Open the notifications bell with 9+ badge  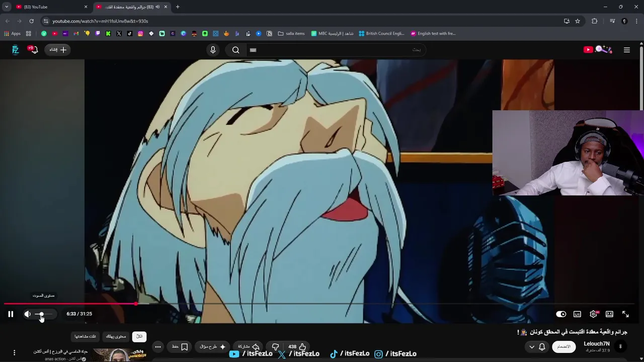[x=34, y=50]
